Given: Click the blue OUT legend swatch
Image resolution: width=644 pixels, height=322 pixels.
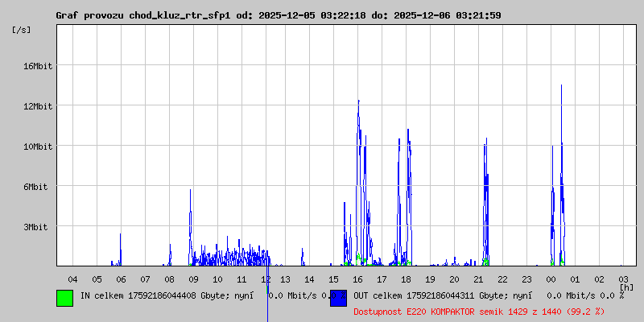Looking at the screenshot, I should coord(338,297).
